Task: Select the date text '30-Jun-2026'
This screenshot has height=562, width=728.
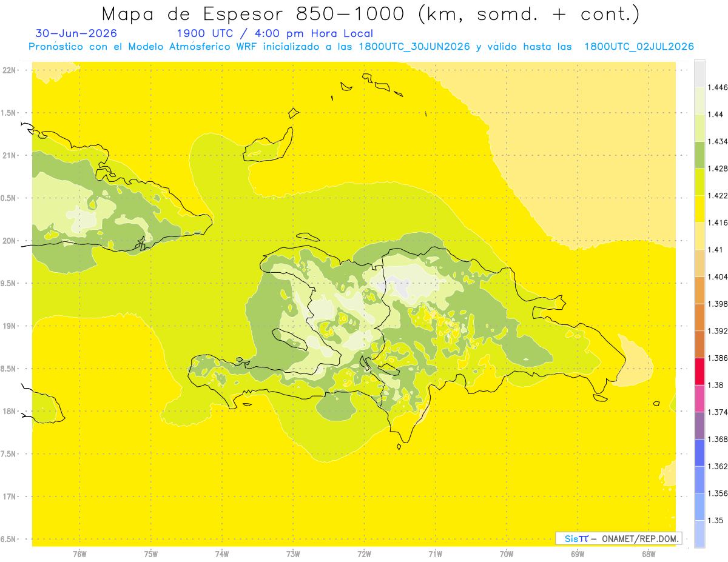Action: (x=76, y=33)
